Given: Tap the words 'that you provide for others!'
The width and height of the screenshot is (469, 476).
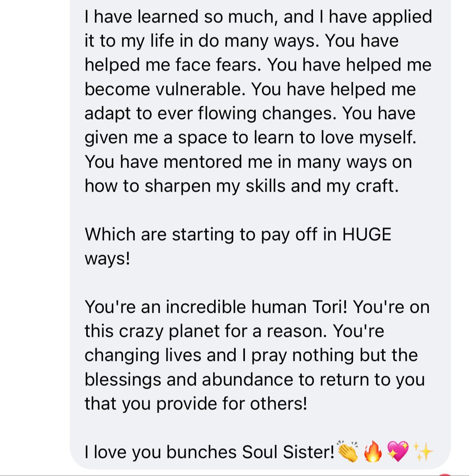Looking at the screenshot, I should (196, 404).
